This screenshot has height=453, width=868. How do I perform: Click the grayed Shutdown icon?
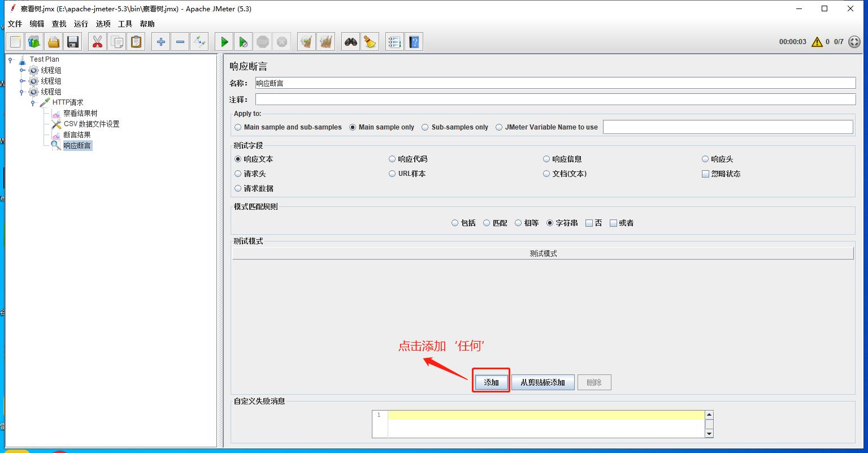tap(282, 42)
